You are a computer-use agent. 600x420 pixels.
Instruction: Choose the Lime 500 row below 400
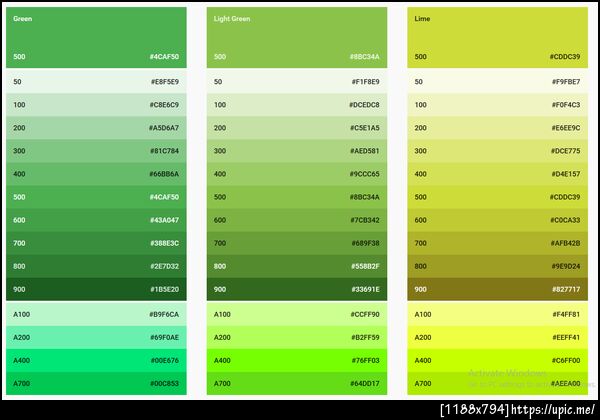tap(497, 197)
